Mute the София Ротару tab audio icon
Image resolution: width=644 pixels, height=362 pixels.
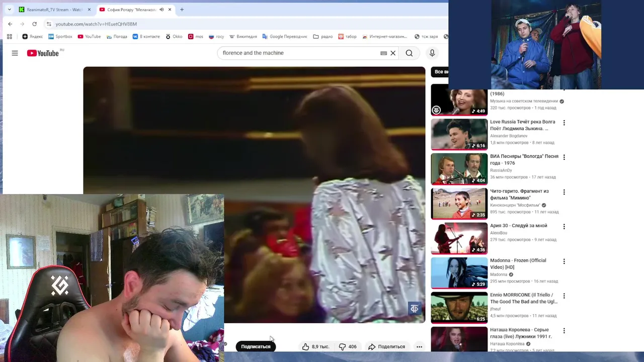(162, 10)
